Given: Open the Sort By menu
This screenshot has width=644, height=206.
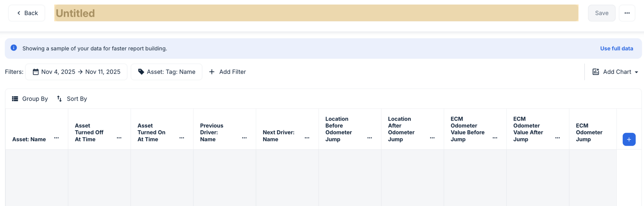Looking at the screenshot, I should (72, 99).
